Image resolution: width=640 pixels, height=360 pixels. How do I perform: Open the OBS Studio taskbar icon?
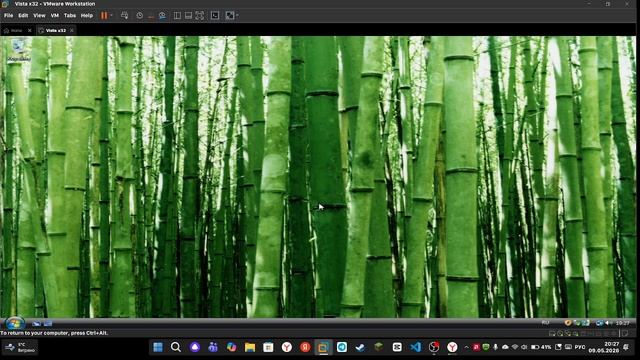point(434,347)
